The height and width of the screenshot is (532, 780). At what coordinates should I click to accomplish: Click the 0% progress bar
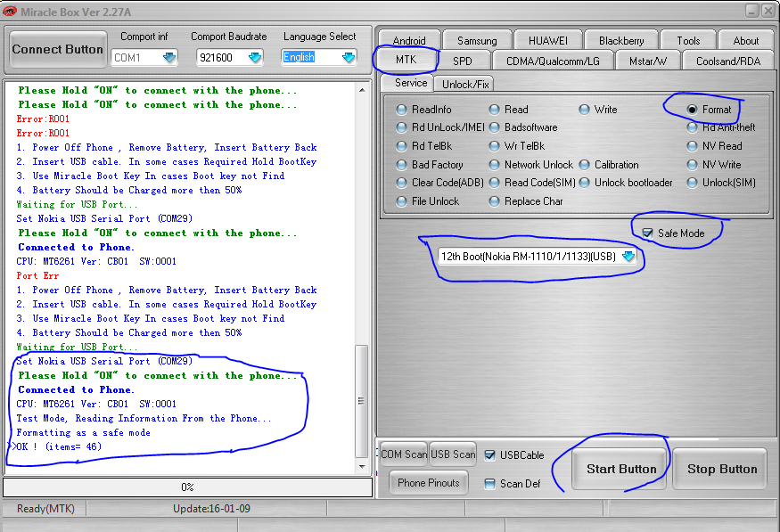pos(187,487)
